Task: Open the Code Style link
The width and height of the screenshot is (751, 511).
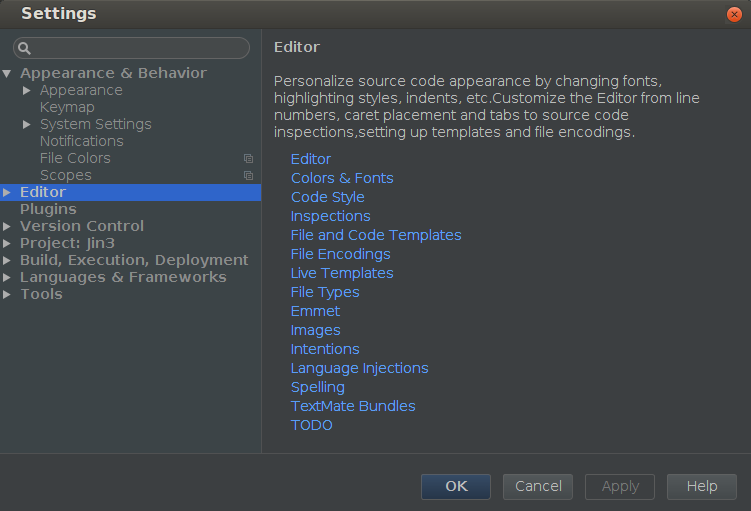Action: (328, 197)
